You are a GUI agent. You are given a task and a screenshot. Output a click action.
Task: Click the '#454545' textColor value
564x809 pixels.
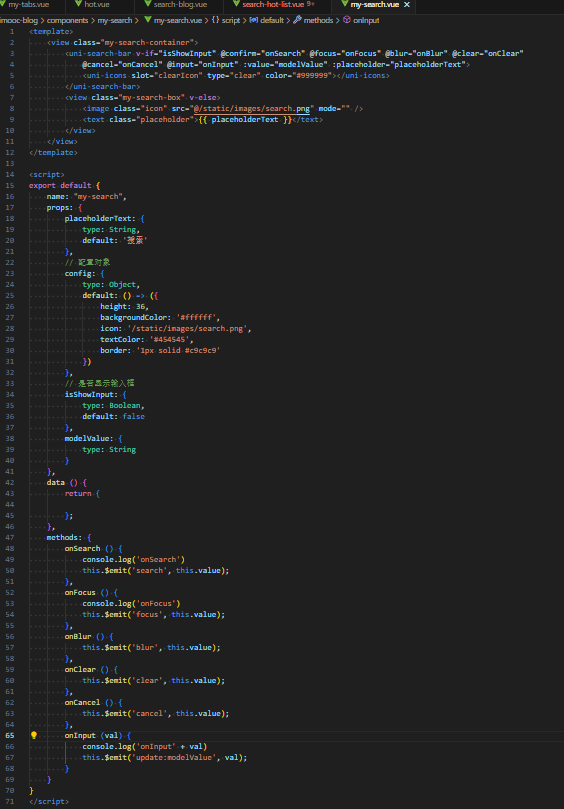pos(169,339)
